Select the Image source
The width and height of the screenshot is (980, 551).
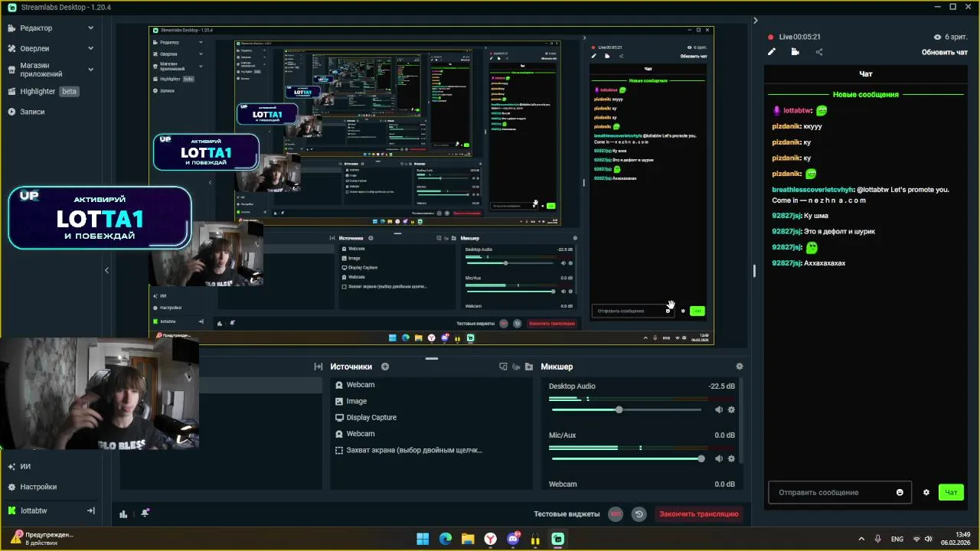(x=431, y=401)
